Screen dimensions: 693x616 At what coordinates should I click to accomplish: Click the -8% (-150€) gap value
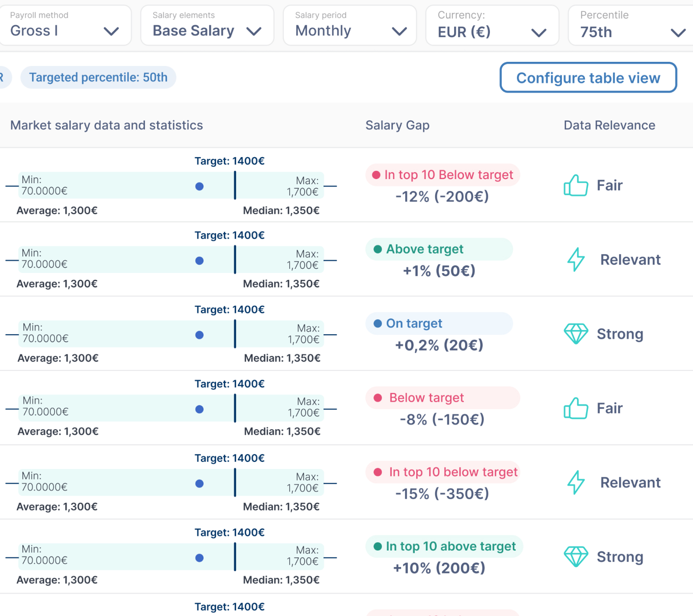click(442, 419)
